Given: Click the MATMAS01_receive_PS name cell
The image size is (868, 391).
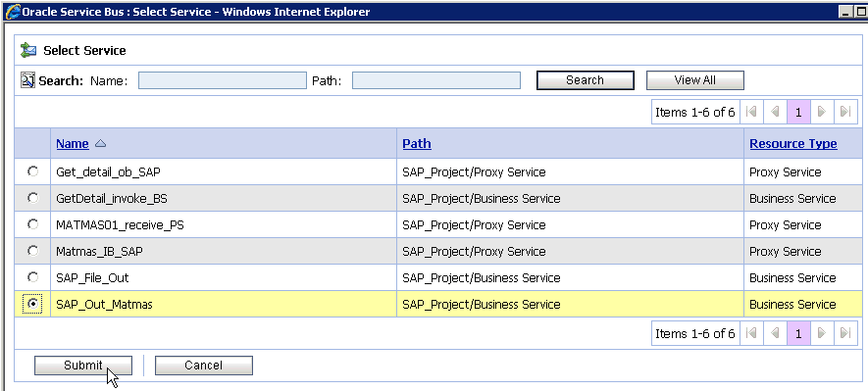Looking at the screenshot, I should coord(224,225).
